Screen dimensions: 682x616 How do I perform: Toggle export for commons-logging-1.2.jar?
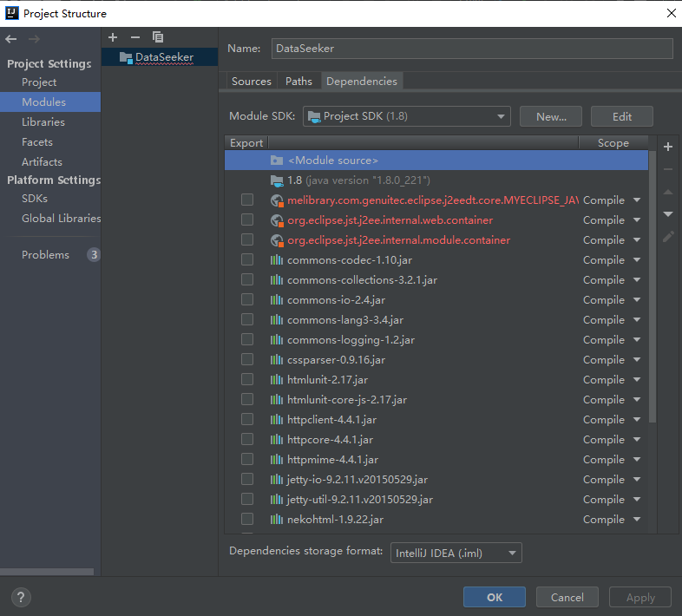click(247, 339)
